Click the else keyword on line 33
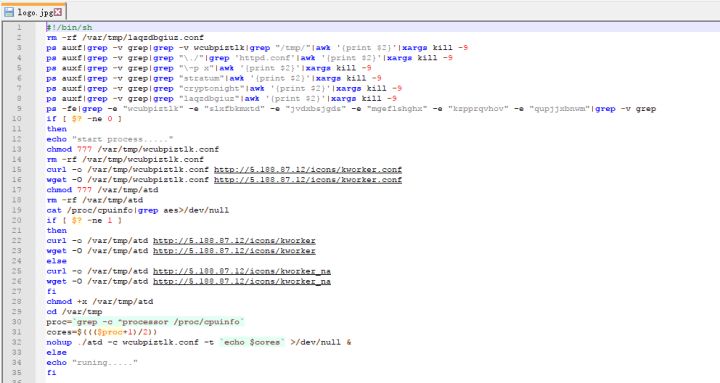720x383 pixels. click(56, 353)
